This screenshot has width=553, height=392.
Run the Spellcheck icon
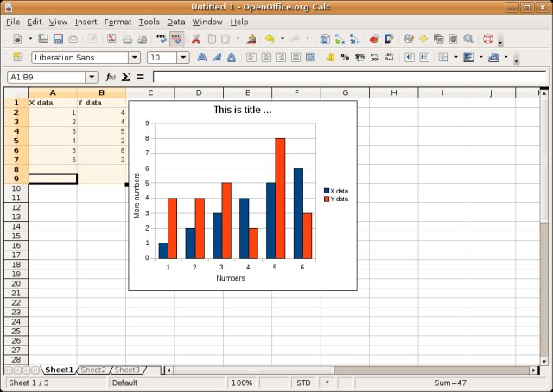point(162,39)
